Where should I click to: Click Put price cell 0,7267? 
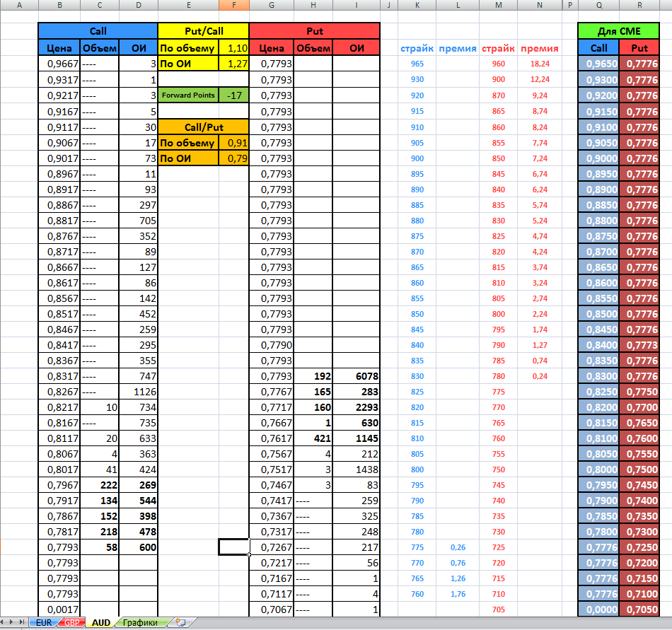pos(272,547)
